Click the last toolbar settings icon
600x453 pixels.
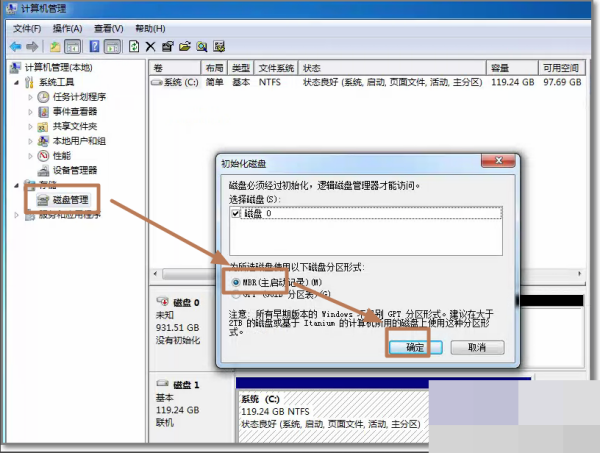(x=219, y=47)
